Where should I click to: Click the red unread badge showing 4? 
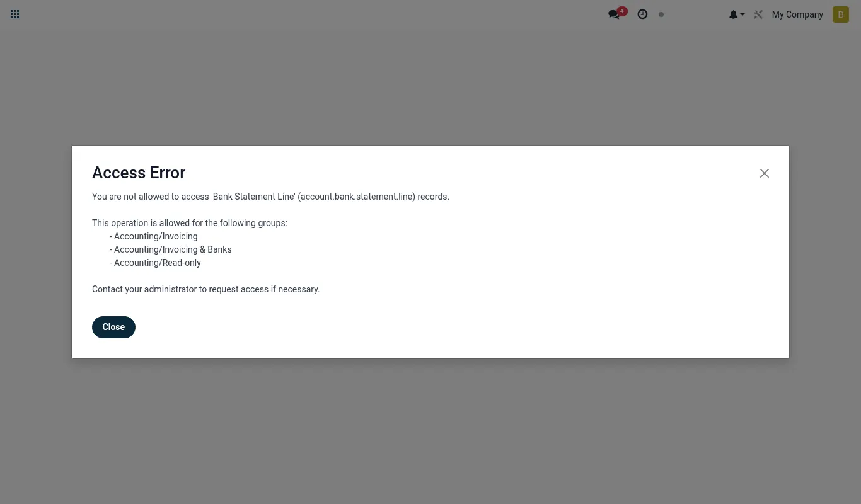pos(622,11)
